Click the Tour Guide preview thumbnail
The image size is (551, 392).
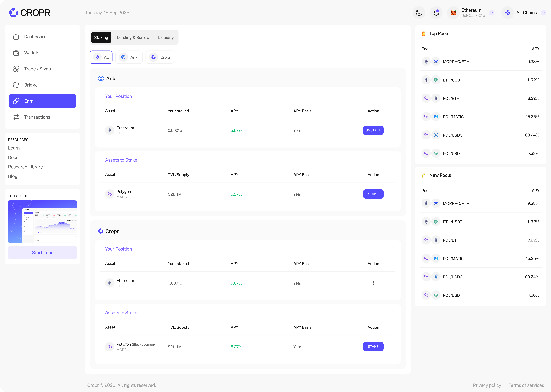[42, 222]
